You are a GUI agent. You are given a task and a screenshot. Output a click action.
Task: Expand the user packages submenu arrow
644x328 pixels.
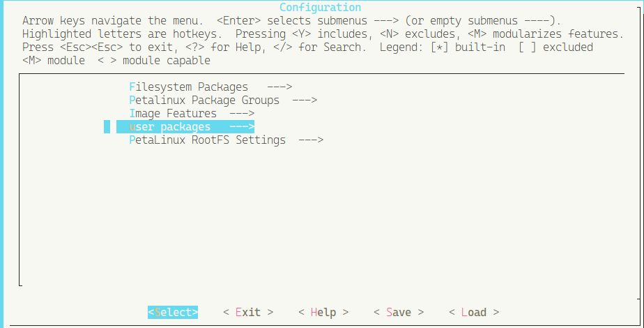[241, 127]
